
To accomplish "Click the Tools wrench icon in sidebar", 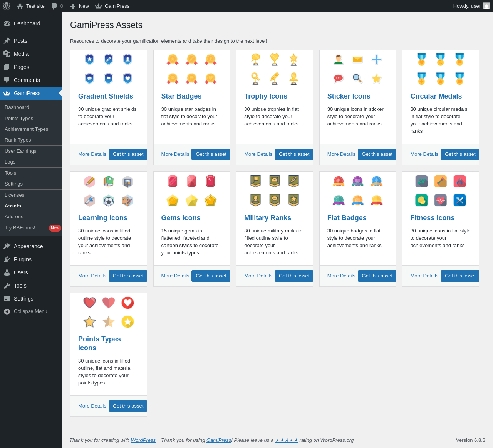I will tap(7, 286).
